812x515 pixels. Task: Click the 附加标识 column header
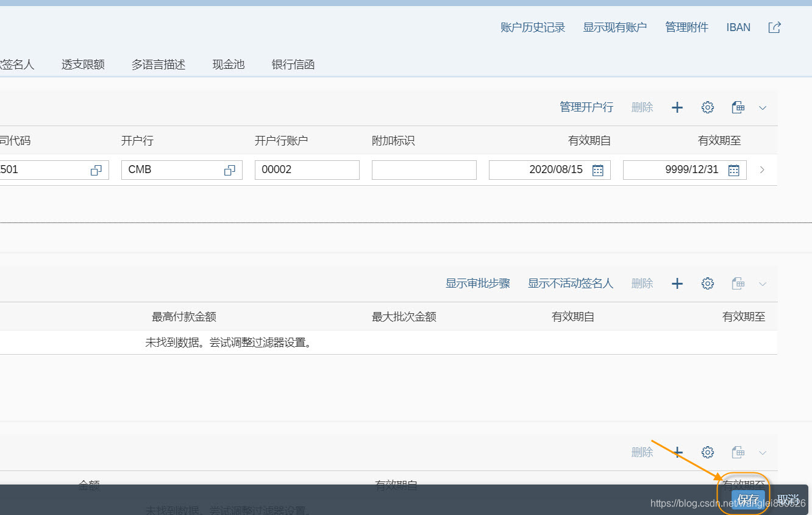pyautogui.click(x=393, y=141)
